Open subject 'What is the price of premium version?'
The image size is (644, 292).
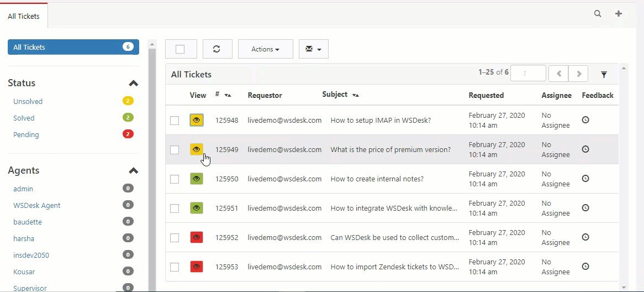point(390,150)
